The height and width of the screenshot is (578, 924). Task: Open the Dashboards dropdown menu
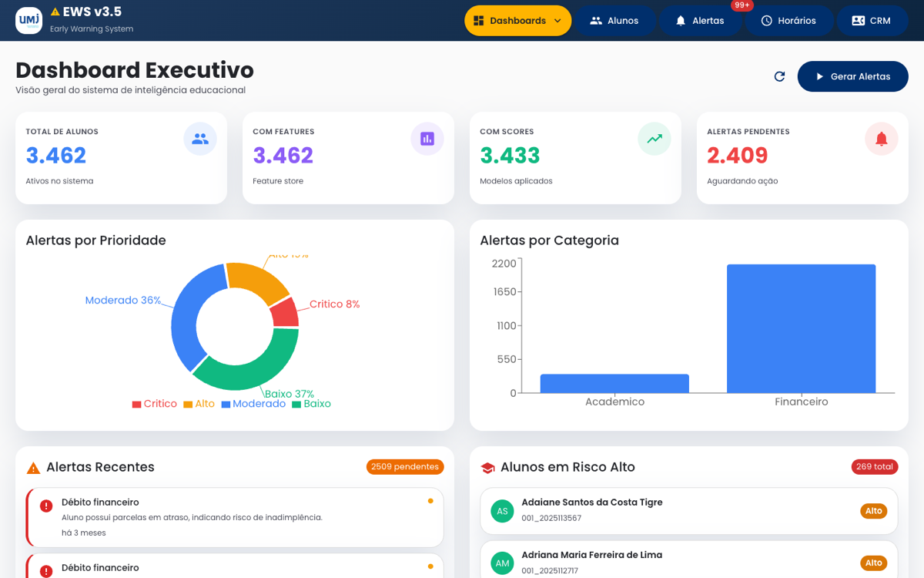[x=517, y=21]
